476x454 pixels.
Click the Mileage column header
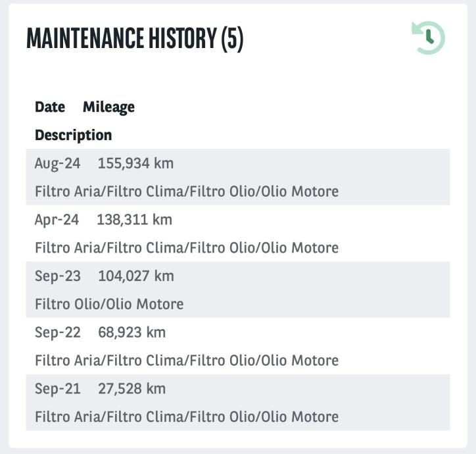pyautogui.click(x=108, y=107)
